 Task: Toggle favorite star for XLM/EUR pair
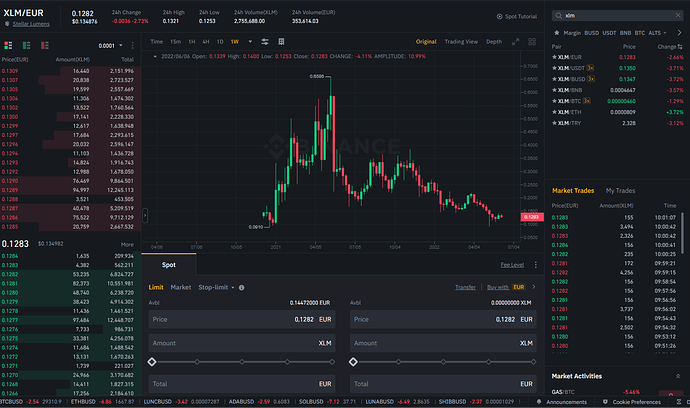(554, 57)
